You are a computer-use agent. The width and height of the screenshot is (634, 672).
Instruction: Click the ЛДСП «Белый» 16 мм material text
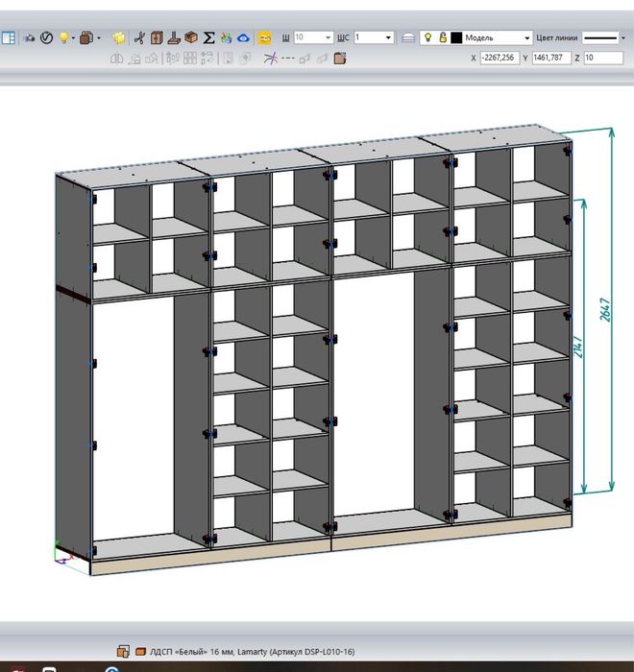pyautogui.click(x=252, y=652)
